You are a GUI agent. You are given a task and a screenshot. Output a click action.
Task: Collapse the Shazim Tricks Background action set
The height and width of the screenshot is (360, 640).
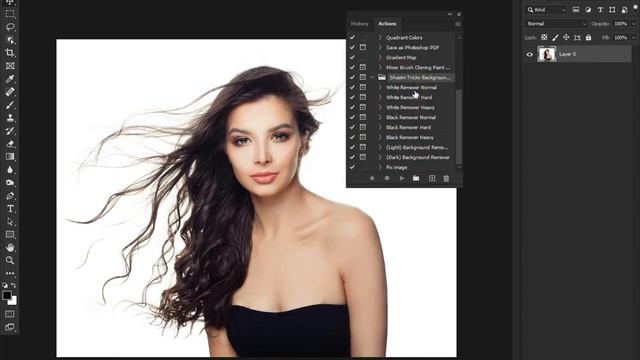tap(372, 77)
